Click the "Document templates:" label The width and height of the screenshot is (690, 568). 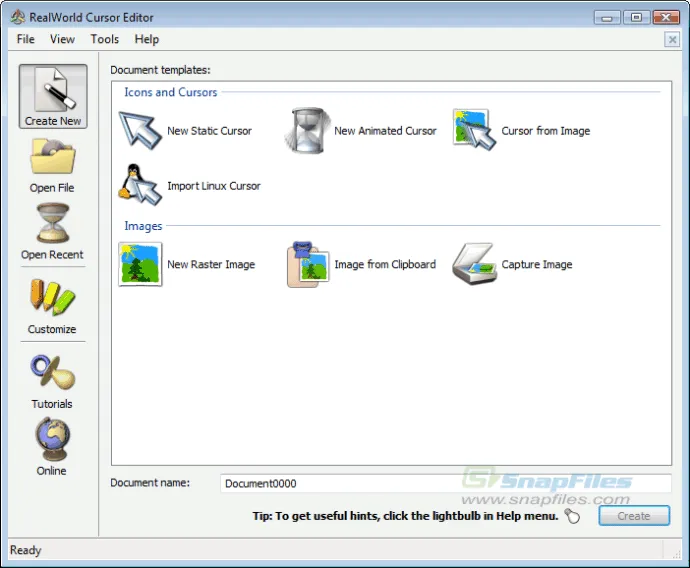[160, 70]
